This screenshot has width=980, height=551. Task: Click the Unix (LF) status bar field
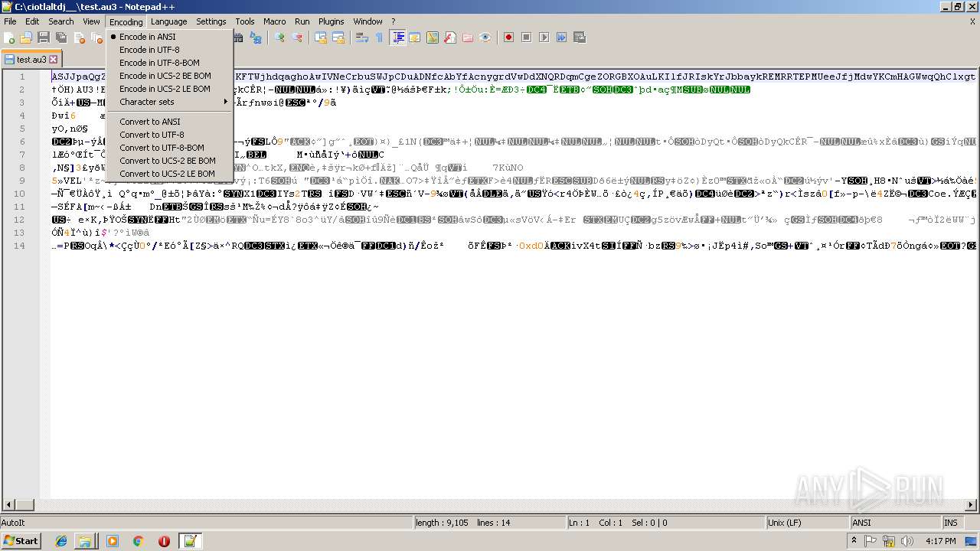pos(807,523)
